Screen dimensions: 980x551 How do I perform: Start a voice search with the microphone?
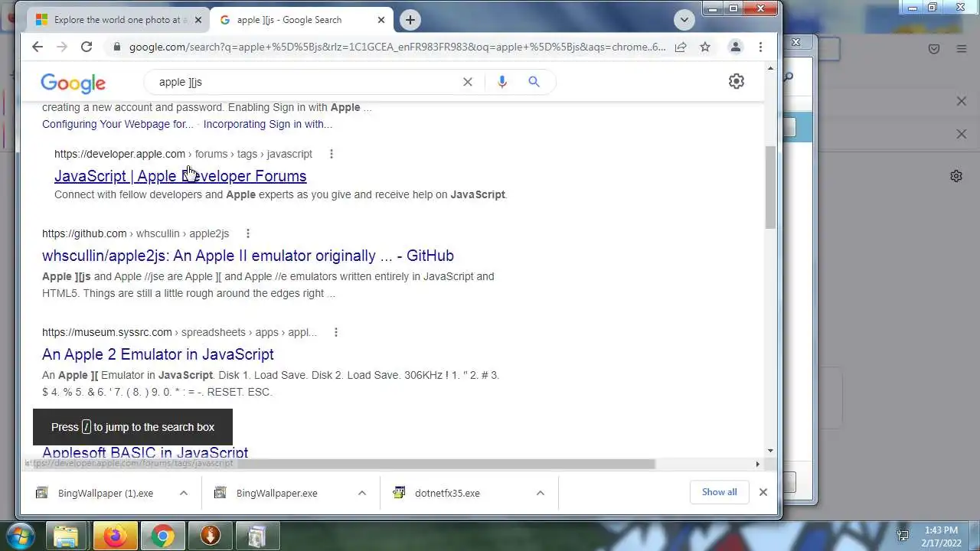pos(502,82)
